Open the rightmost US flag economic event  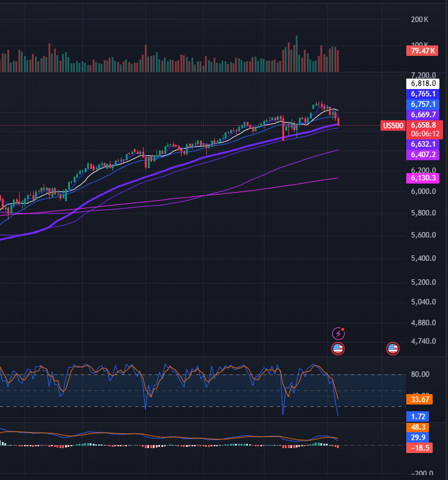pos(393,349)
